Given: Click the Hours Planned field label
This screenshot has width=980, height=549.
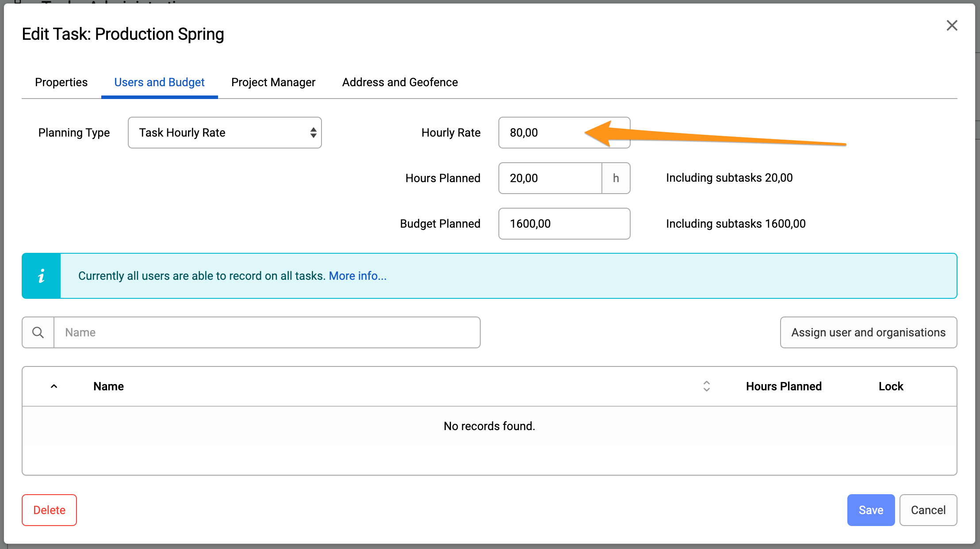Looking at the screenshot, I should point(443,178).
